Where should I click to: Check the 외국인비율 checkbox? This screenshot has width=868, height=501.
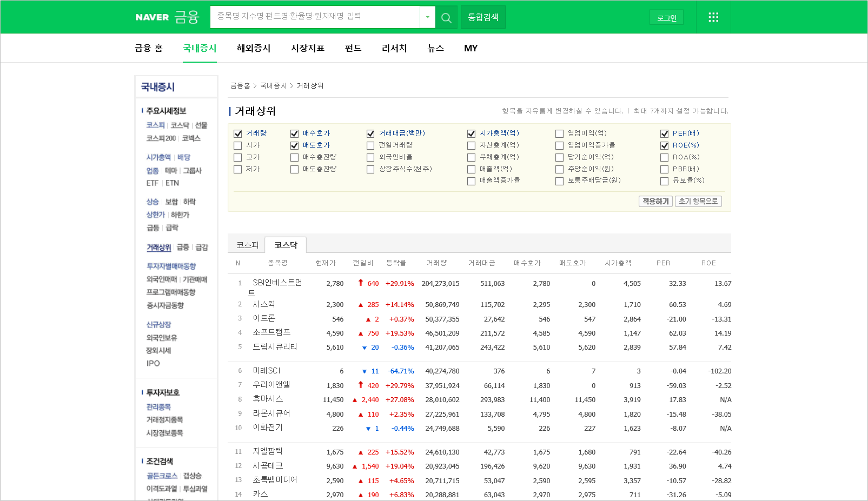370,157
